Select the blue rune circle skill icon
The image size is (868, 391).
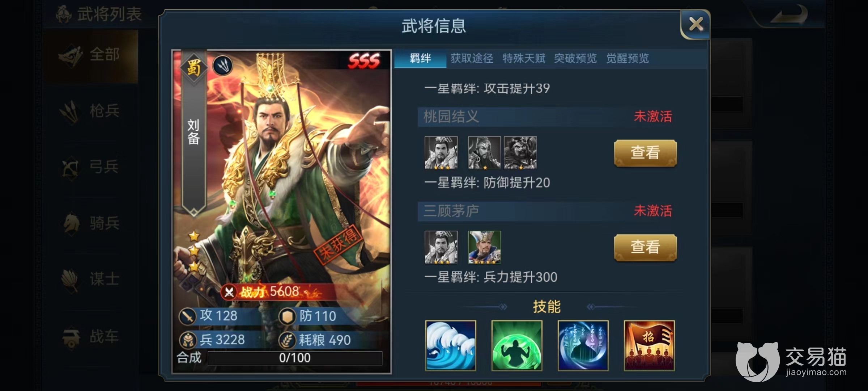[x=583, y=345]
